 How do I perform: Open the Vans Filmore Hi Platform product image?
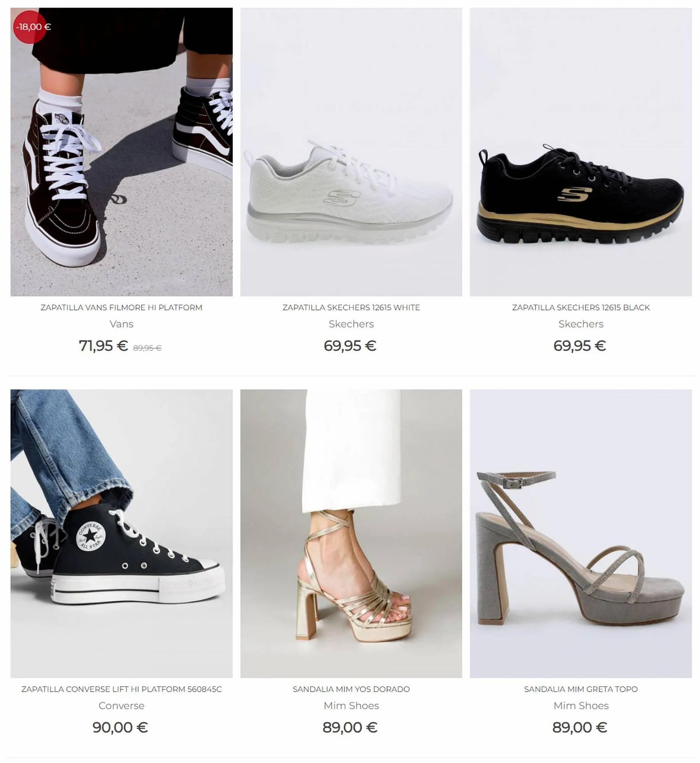click(x=121, y=152)
